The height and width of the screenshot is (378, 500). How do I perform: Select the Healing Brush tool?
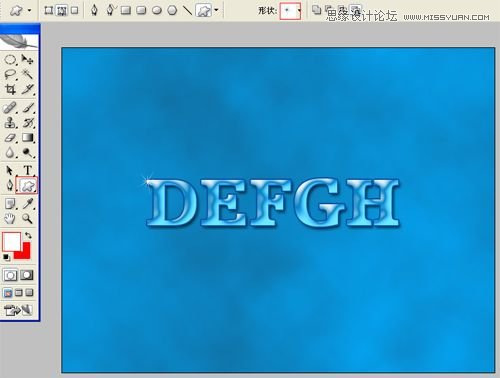10,108
